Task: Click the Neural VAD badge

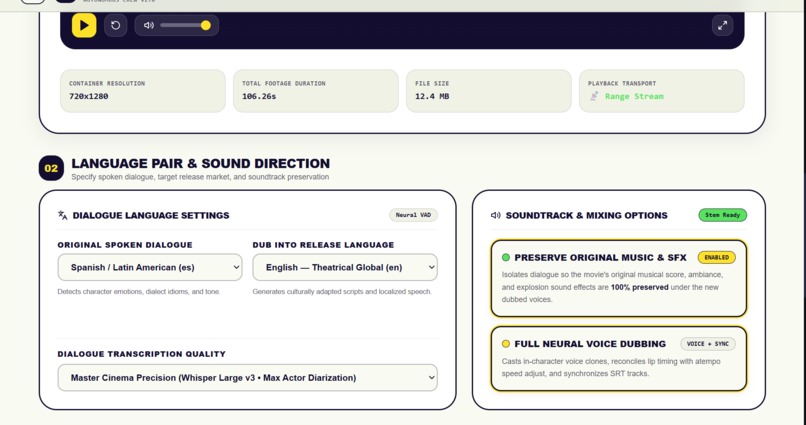Action: (x=413, y=215)
